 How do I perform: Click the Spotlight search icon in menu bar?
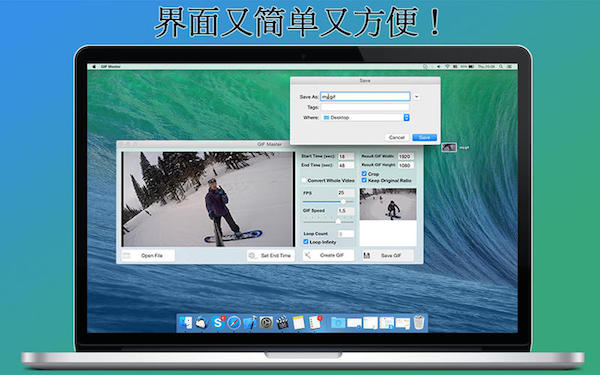(501, 67)
